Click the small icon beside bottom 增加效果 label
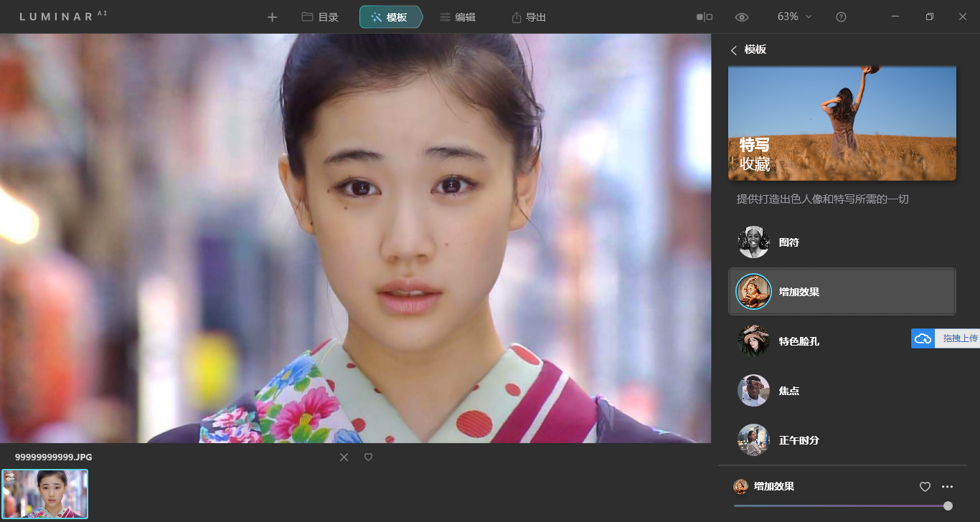Viewport: 980px width, 522px height. [x=740, y=487]
